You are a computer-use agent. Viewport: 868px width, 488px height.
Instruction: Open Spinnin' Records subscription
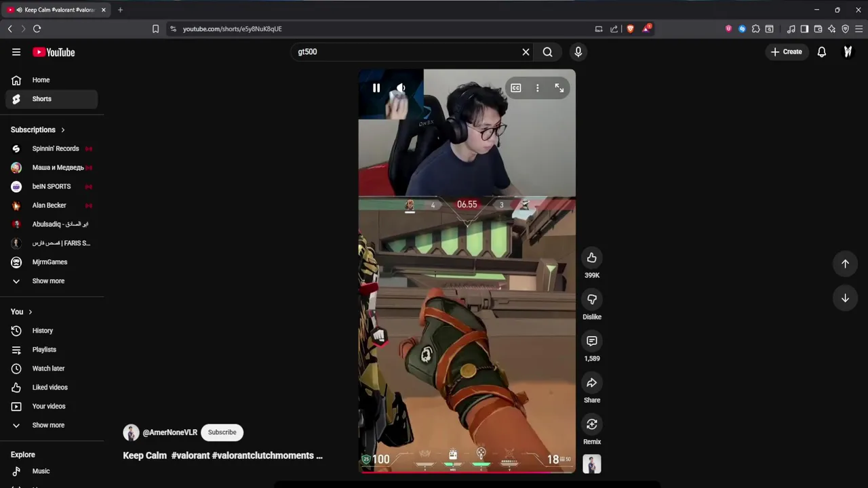tap(52, 148)
